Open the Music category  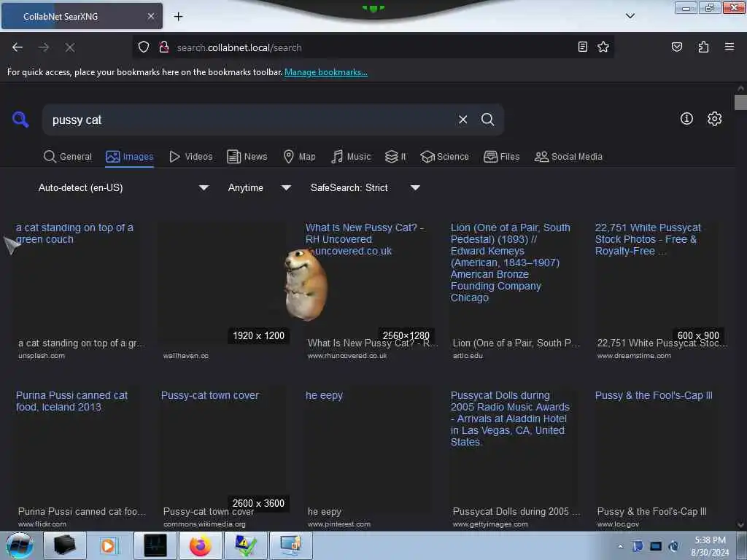[351, 157]
